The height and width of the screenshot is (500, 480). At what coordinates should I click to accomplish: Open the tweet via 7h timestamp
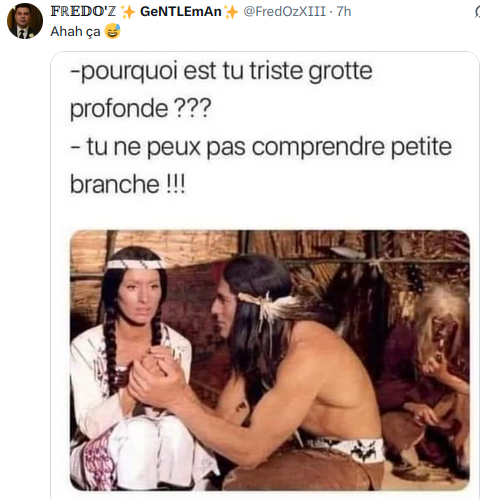click(344, 12)
